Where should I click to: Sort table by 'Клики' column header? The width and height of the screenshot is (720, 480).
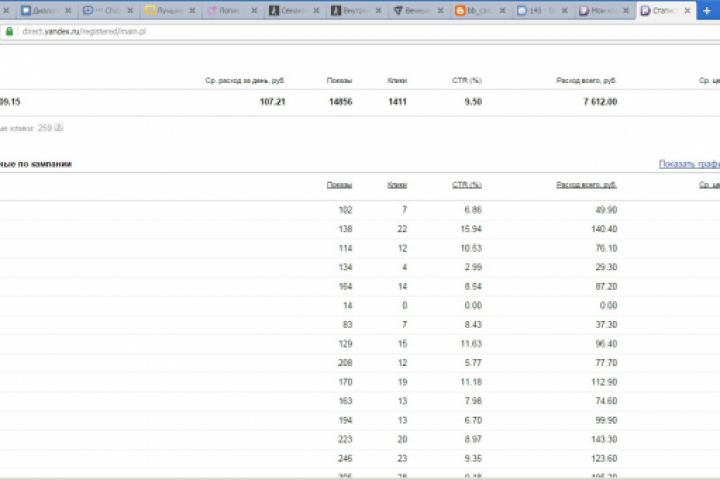(x=397, y=185)
